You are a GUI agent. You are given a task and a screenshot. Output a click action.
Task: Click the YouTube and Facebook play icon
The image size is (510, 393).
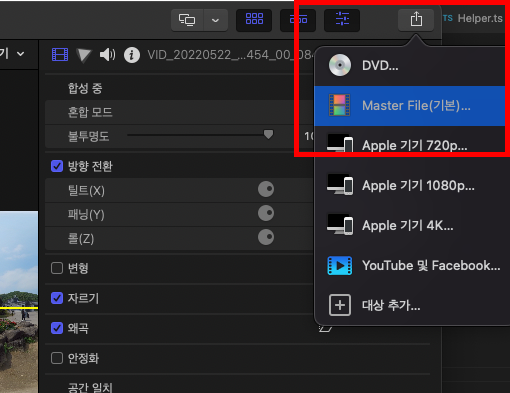pos(340,266)
